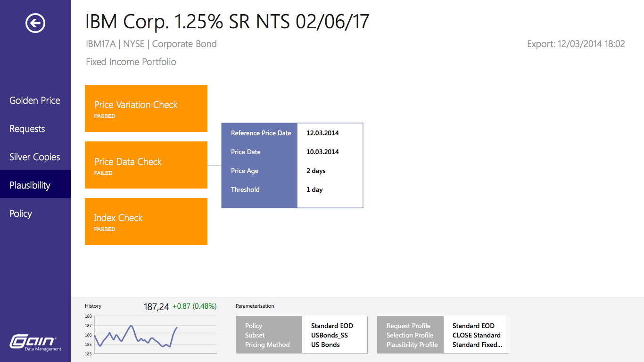The width and height of the screenshot is (644, 362).
Task: Click the Pricing Method label
Action: click(x=267, y=345)
